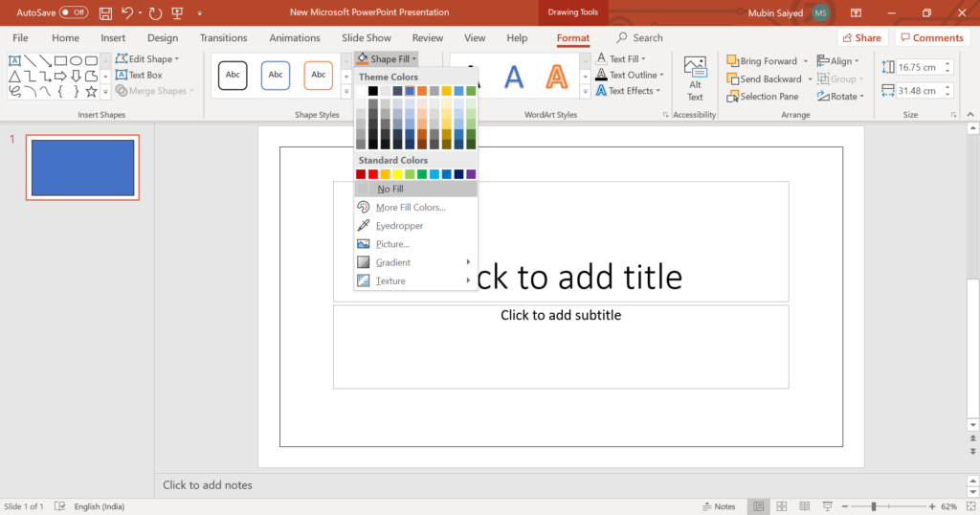Click the Selection Pane icon
This screenshot has height=515, width=980.
(733, 97)
